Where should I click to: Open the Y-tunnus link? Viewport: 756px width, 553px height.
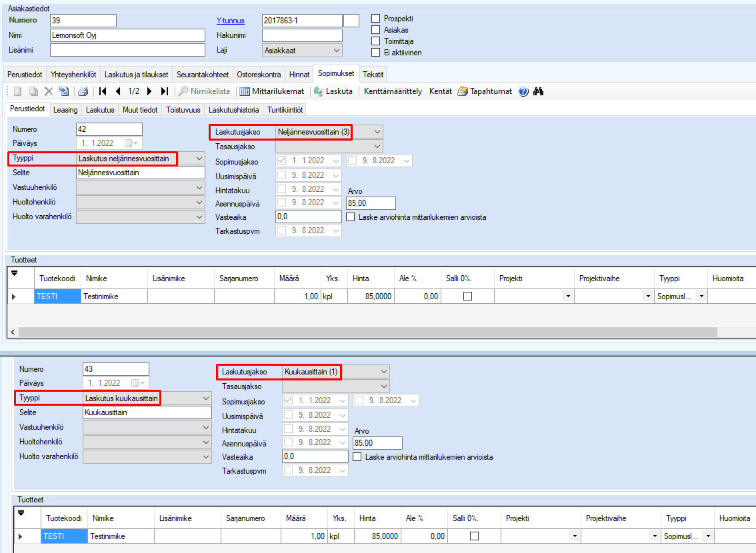tap(231, 21)
